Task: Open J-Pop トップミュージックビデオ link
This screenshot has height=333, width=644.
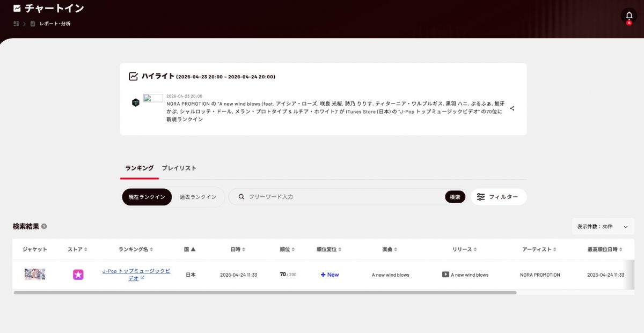Action: pos(136,275)
